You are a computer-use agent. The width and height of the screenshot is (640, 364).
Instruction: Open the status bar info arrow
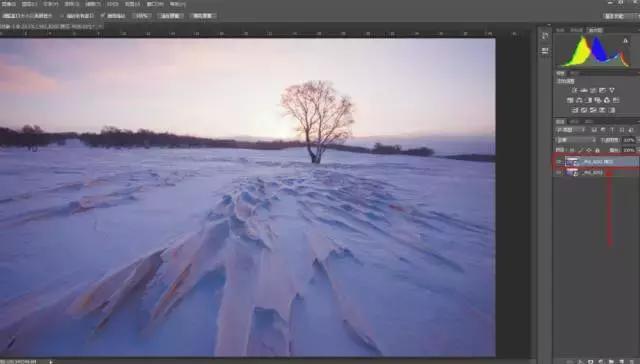tap(51, 362)
